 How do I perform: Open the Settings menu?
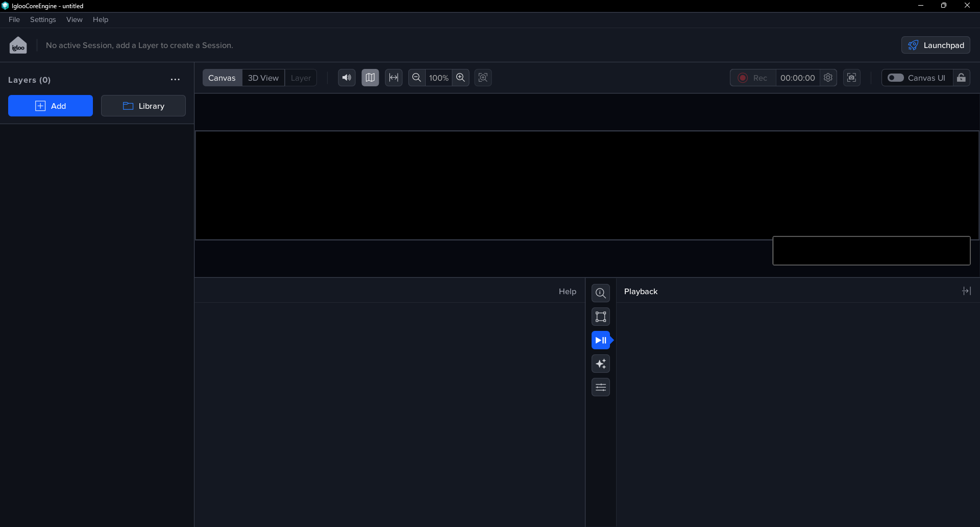tap(43, 19)
